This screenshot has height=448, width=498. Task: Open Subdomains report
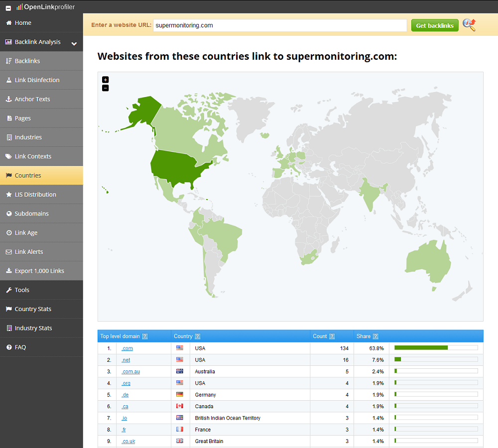41,214
